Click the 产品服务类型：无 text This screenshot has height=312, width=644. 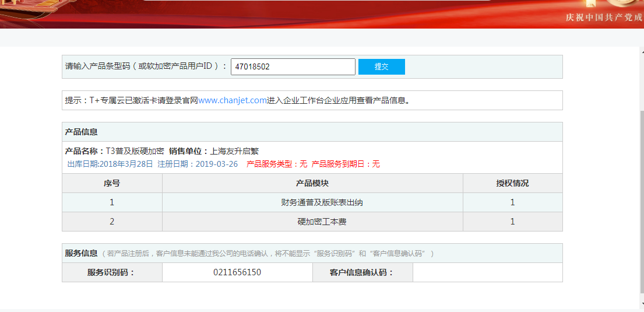click(x=277, y=164)
